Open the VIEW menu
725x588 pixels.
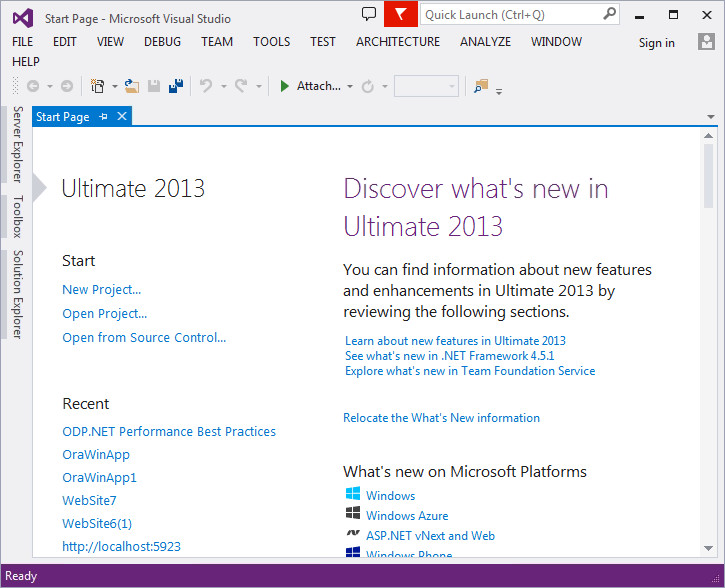110,42
